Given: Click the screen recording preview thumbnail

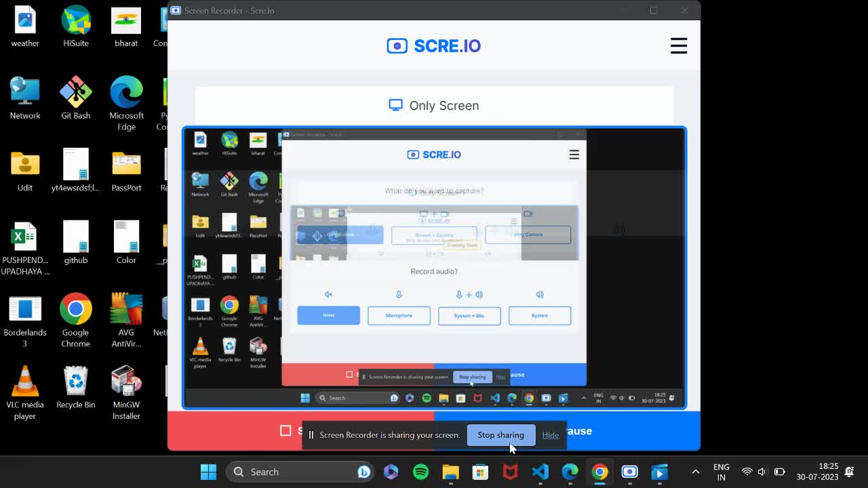Looking at the screenshot, I should click(434, 268).
